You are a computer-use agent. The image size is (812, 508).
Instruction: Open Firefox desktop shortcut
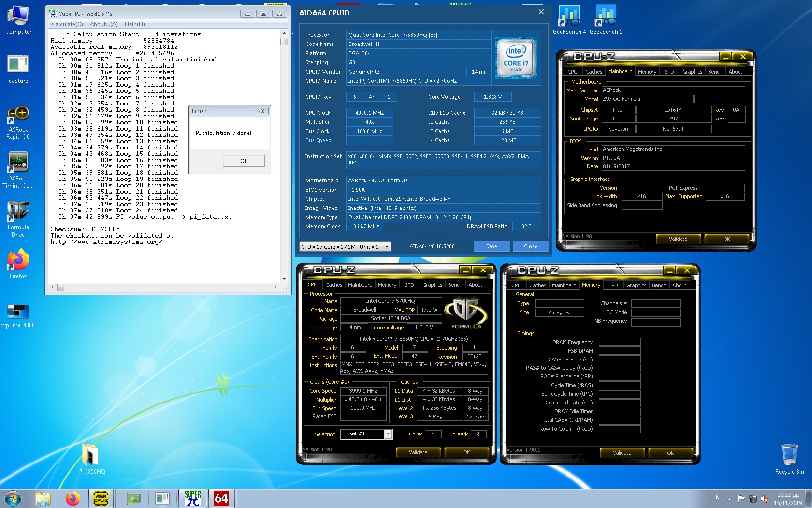tap(18, 264)
